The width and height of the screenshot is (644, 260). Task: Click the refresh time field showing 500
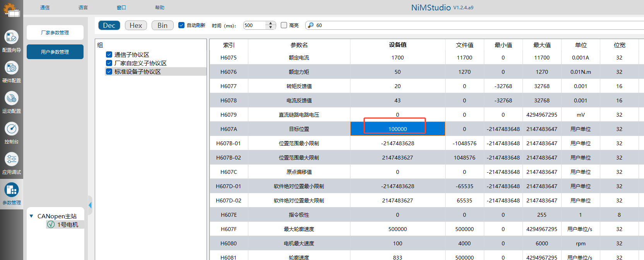point(255,25)
